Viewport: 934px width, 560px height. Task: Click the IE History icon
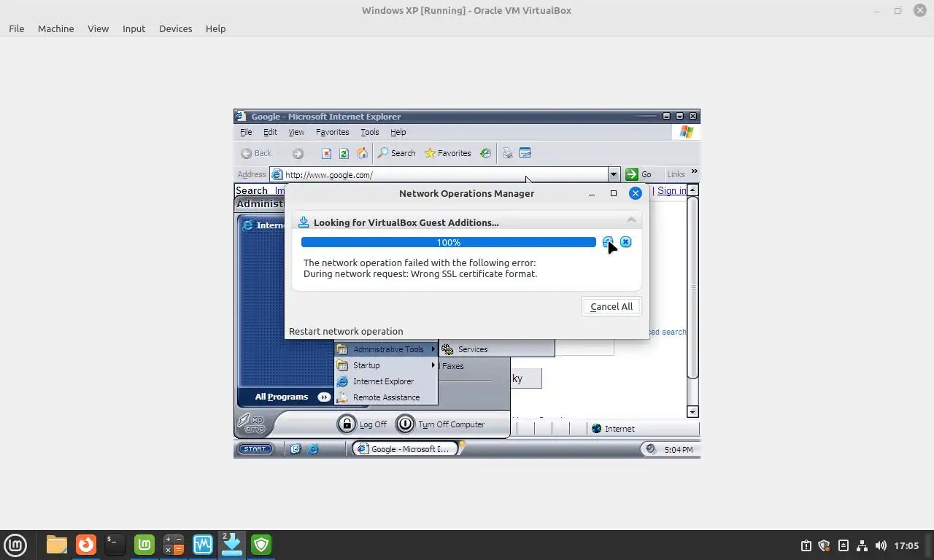coord(485,153)
